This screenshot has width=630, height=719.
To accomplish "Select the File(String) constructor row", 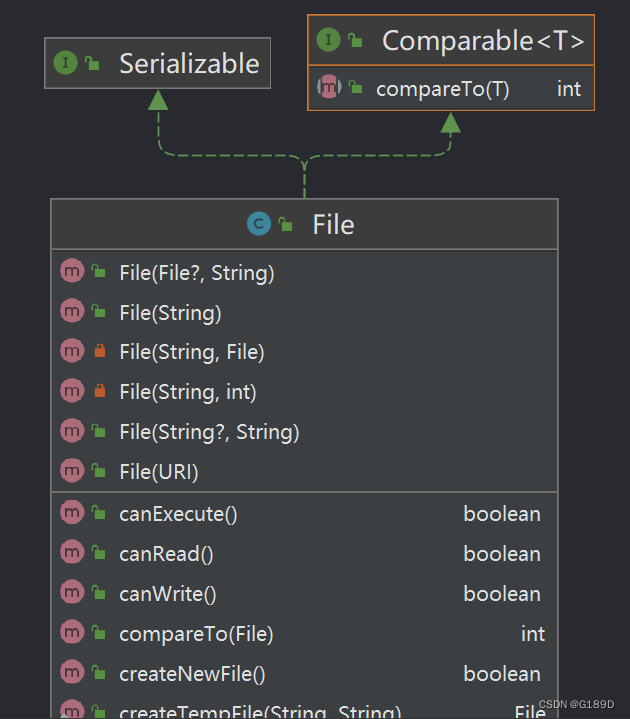I will point(170,312).
